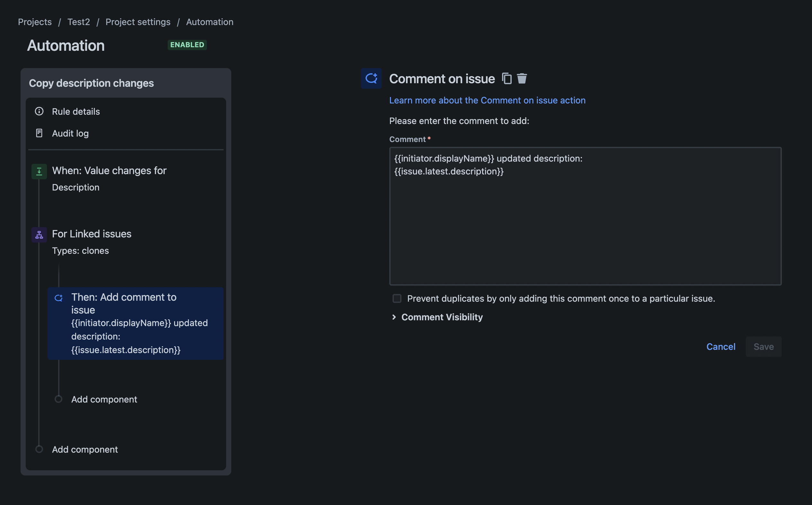Click the ENABLED status badge
Image resolution: width=812 pixels, height=505 pixels.
click(x=187, y=44)
